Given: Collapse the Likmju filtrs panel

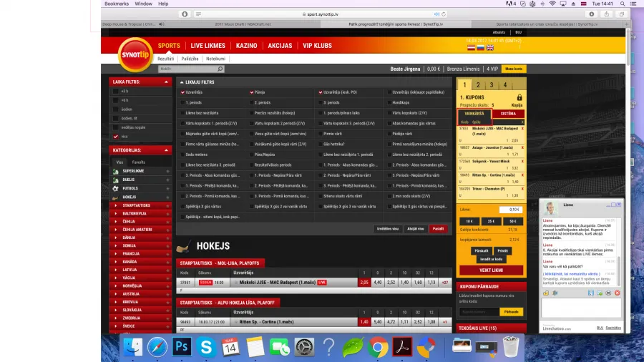Looking at the screenshot, I should (182, 82).
